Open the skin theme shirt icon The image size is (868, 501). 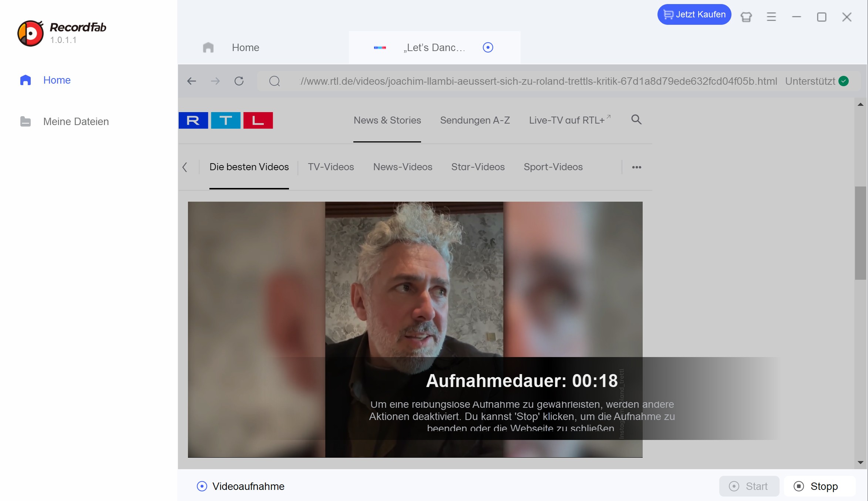[746, 17]
